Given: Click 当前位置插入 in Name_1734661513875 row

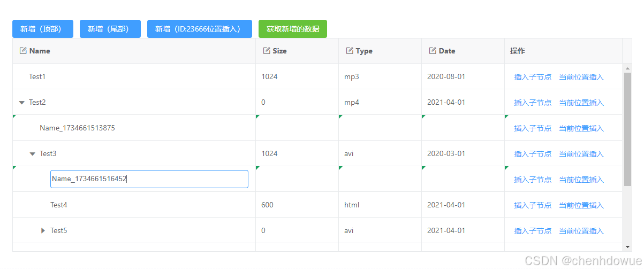Looking at the screenshot, I should pyautogui.click(x=581, y=128).
